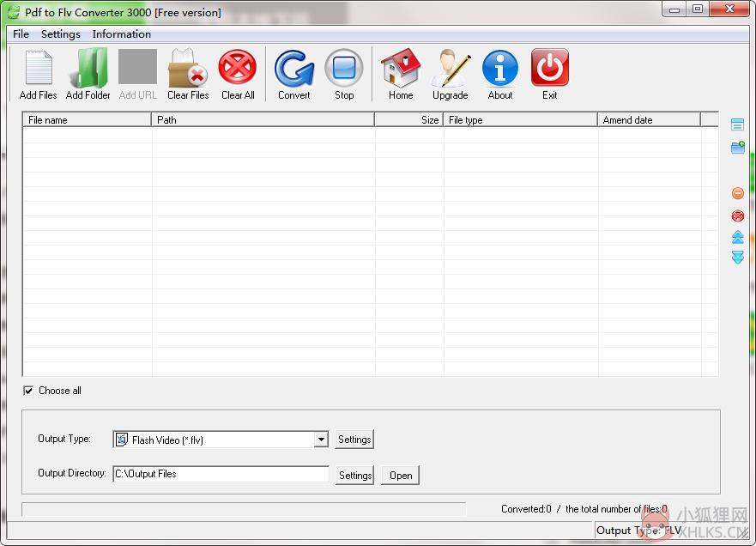Minimize the converter window

pyautogui.click(x=674, y=9)
